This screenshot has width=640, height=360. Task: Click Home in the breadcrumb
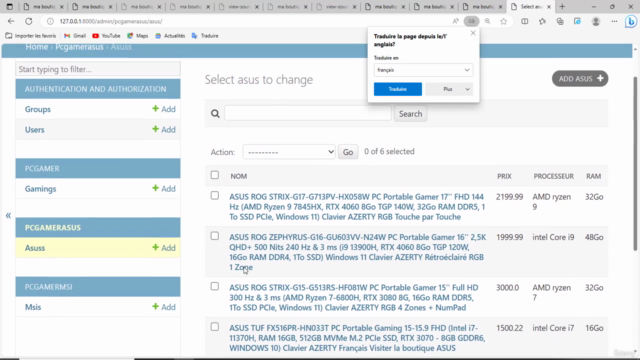(x=37, y=47)
